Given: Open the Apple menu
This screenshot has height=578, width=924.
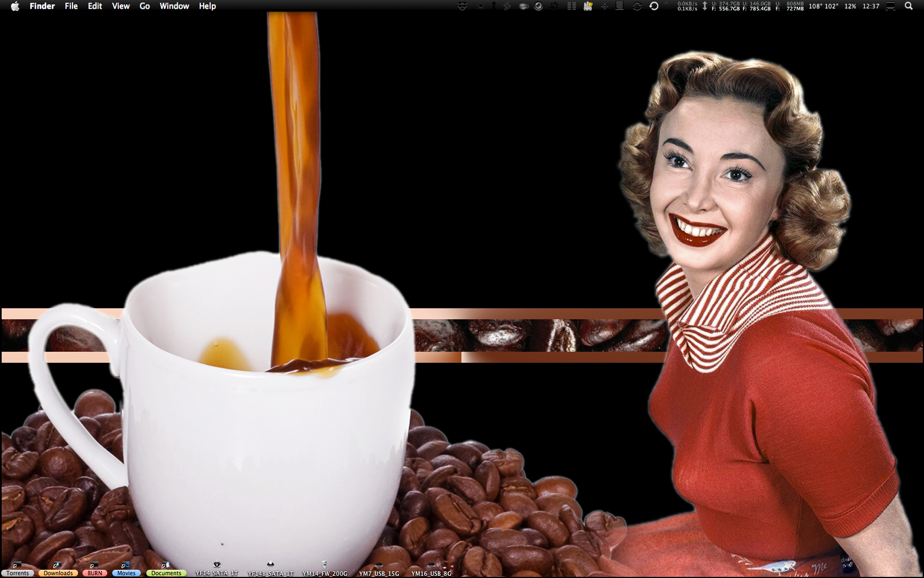Looking at the screenshot, I should [15, 6].
